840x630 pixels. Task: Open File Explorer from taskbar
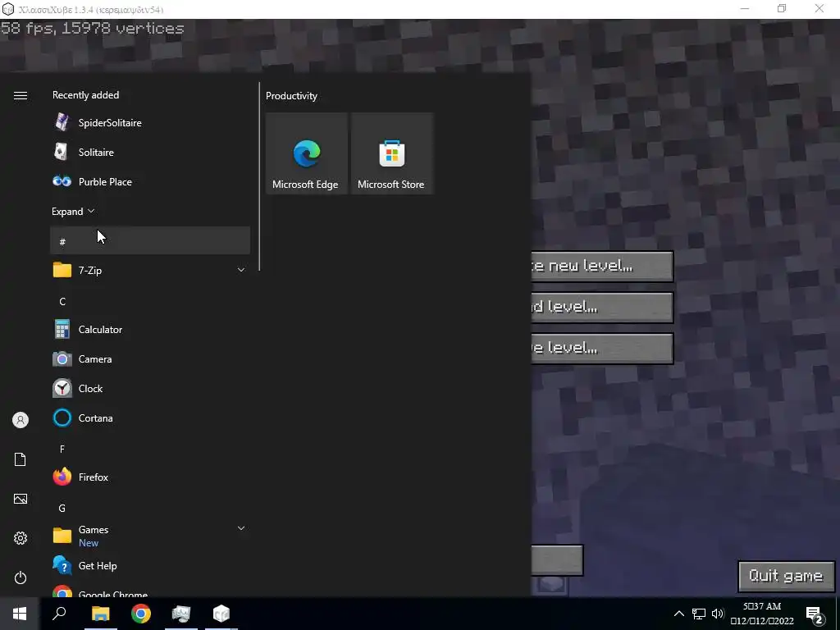(101, 614)
